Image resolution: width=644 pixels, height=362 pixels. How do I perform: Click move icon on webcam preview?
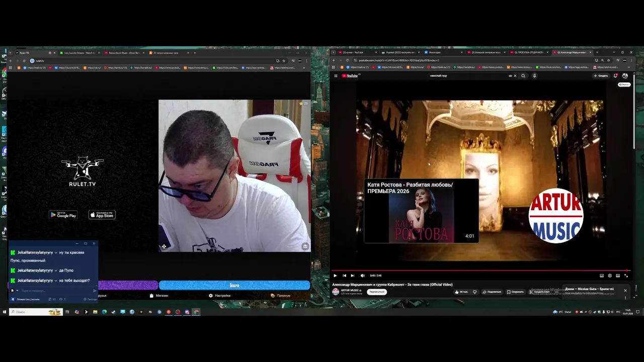(x=164, y=246)
